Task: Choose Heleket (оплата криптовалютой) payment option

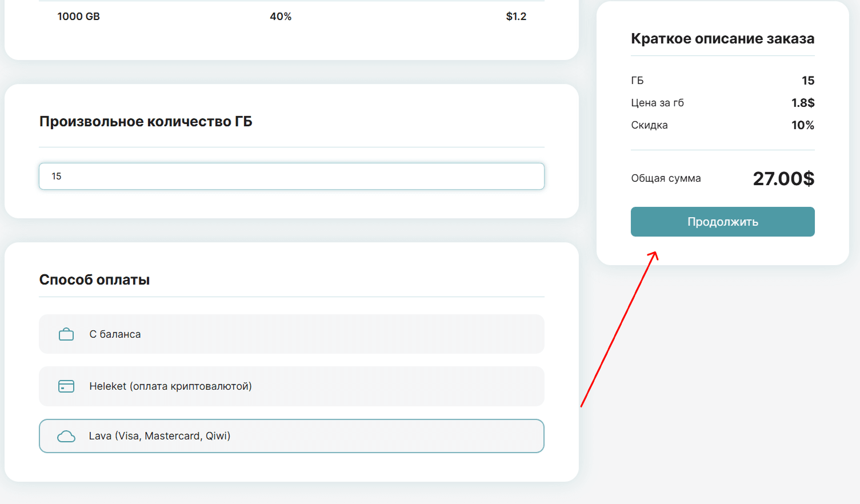Action: click(291, 386)
